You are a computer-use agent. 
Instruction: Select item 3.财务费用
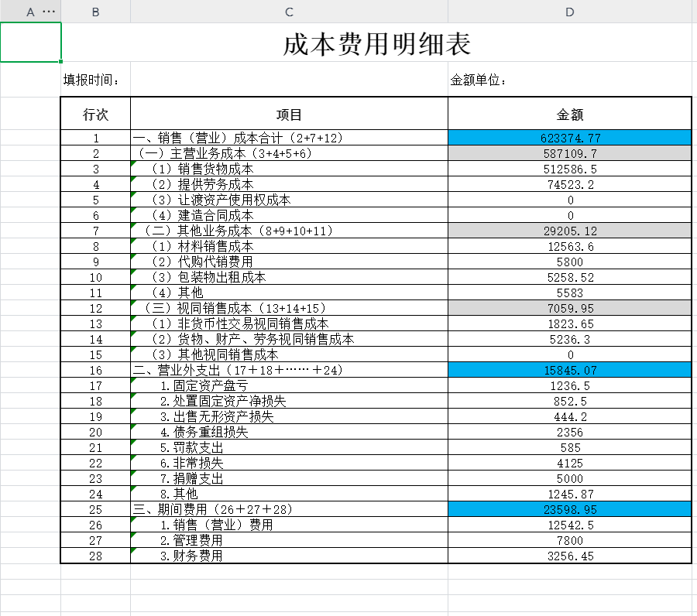(x=289, y=556)
